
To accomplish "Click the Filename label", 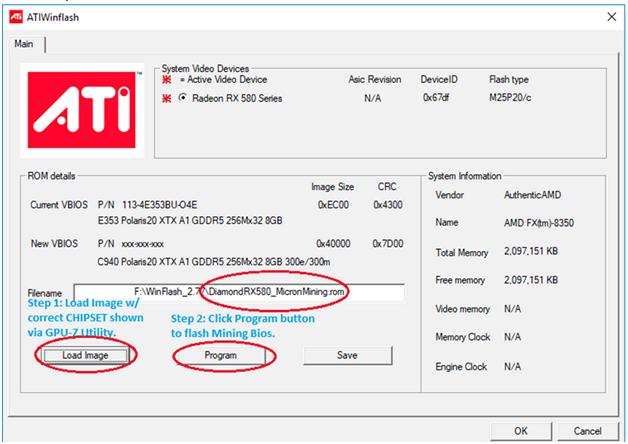I will pos(44,293).
